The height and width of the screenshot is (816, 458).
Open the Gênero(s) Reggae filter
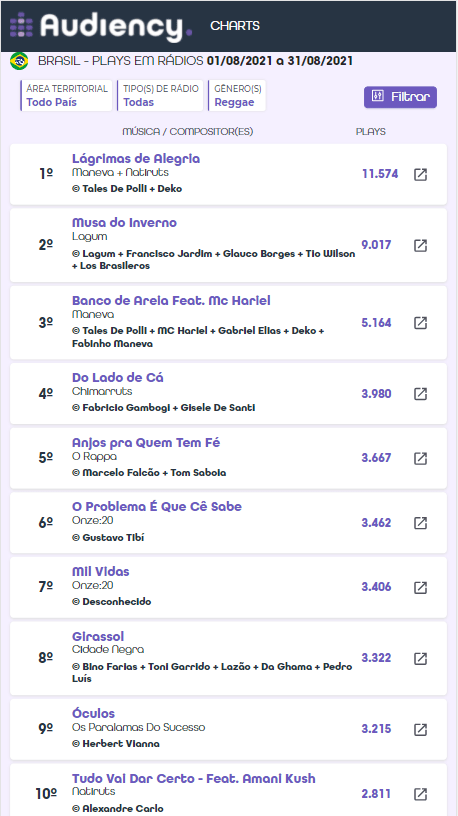point(237,96)
